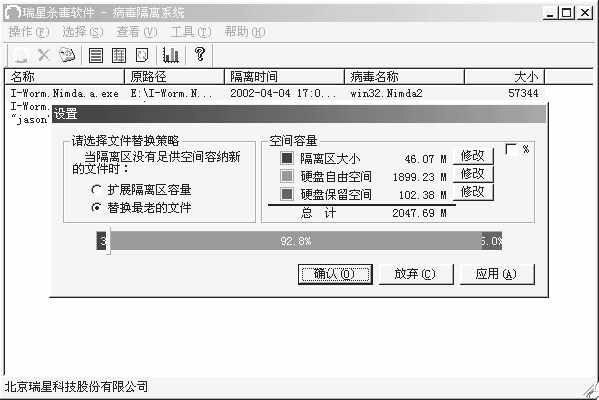Toggle the % checkbox
This screenshot has width=599, height=400.
click(x=511, y=149)
